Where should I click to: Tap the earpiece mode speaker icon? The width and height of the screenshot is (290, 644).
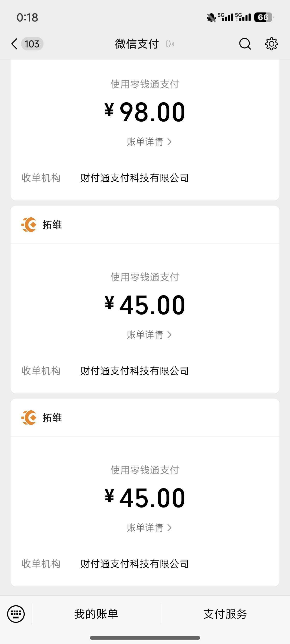coord(170,44)
